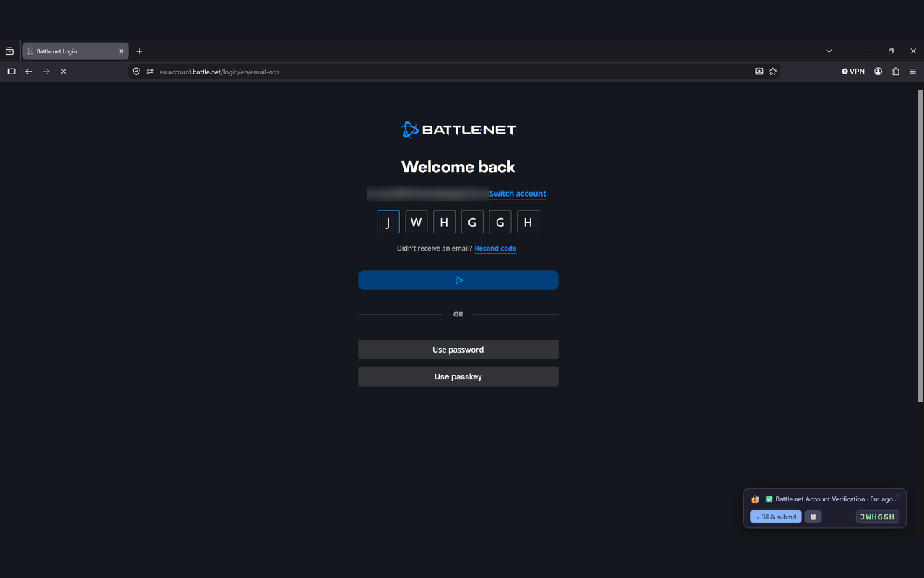The height and width of the screenshot is (578, 924).
Task: Minimize the browser window
Action: [x=869, y=51]
